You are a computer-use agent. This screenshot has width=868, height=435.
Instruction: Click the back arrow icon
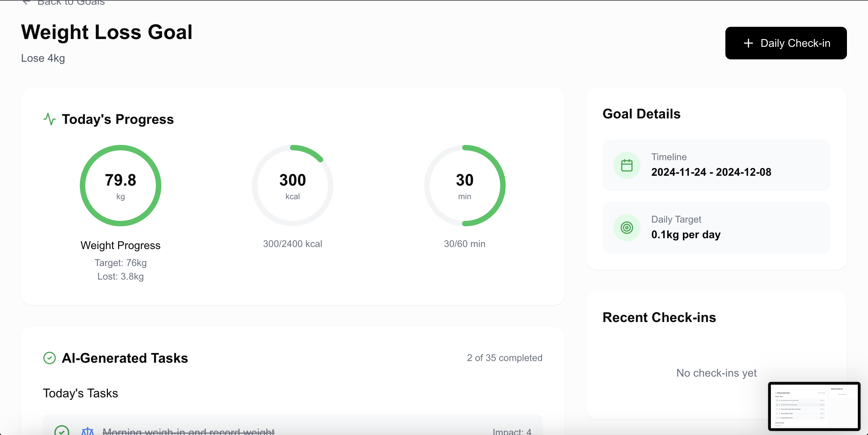(x=26, y=3)
